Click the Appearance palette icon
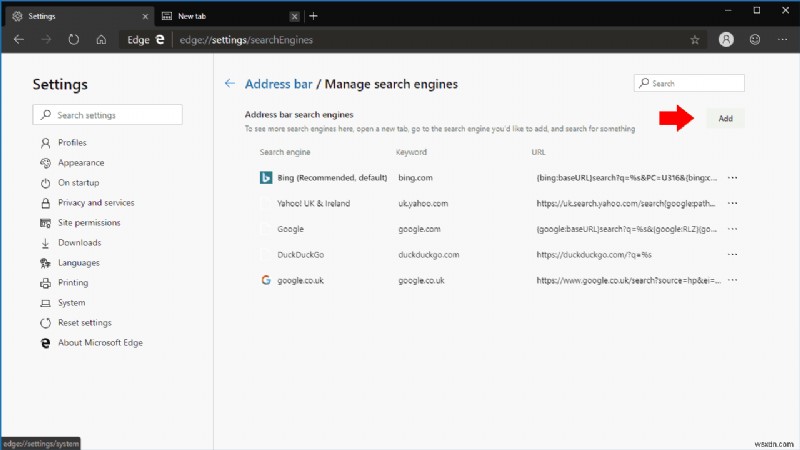Screen dimensions: 800x450 coord(45,163)
